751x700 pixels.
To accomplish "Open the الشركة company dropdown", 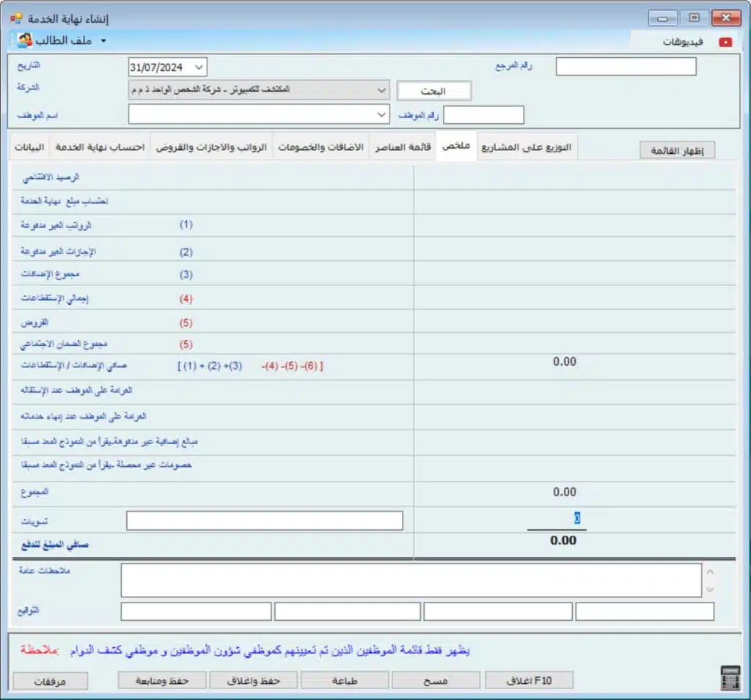I will coord(381,90).
